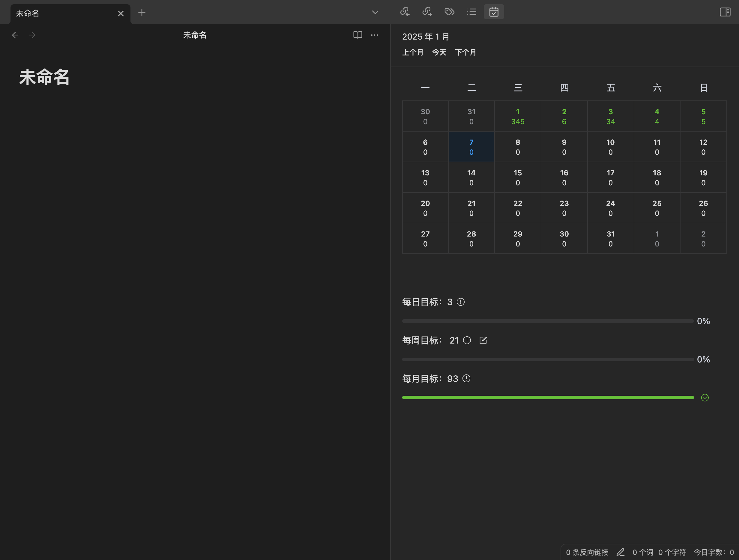This screenshot has height=560, width=739.
Task: Toggle the right sidebar collapse icon
Action: click(x=725, y=12)
